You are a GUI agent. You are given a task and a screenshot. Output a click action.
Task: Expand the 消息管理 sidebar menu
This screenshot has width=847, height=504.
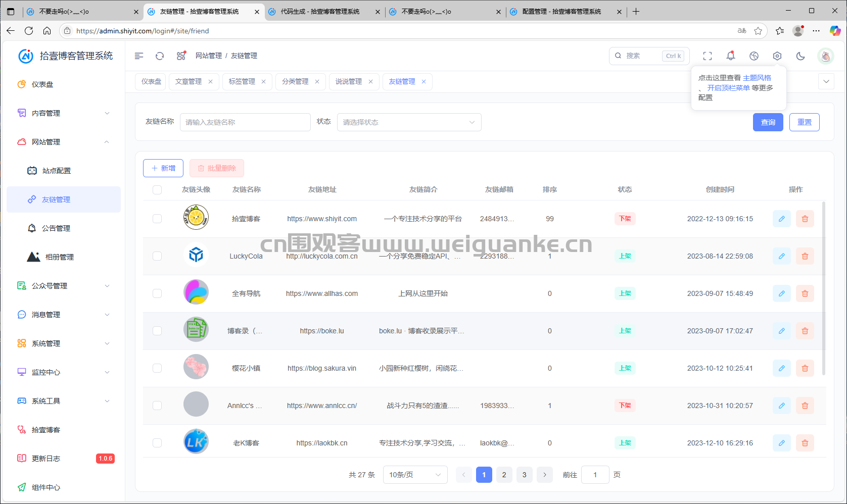64,315
